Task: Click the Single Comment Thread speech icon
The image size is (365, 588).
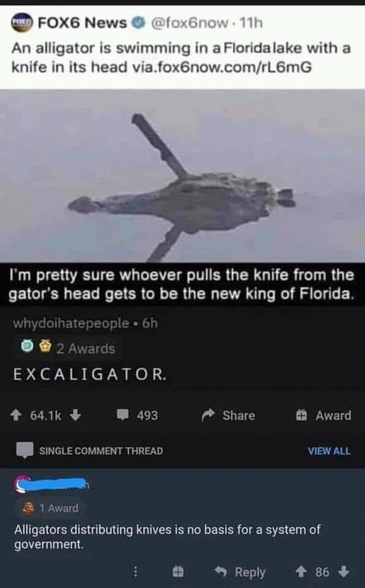Action: [x=25, y=451]
